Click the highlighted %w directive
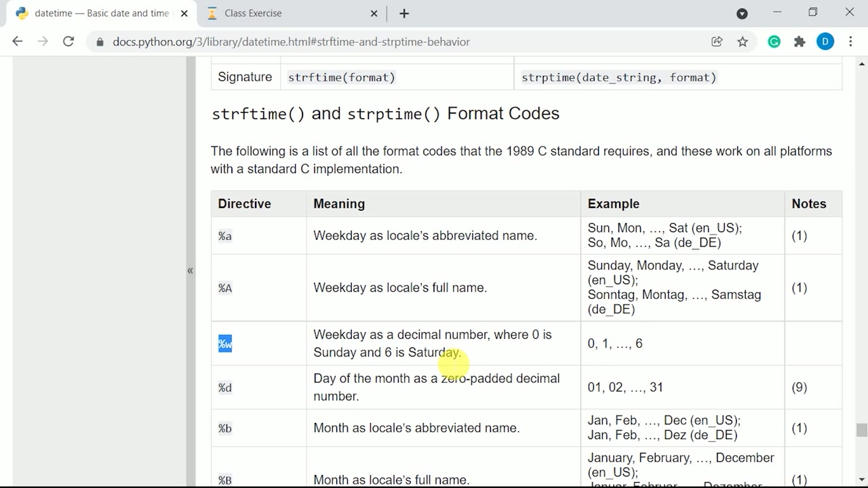 click(x=225, y=344)
